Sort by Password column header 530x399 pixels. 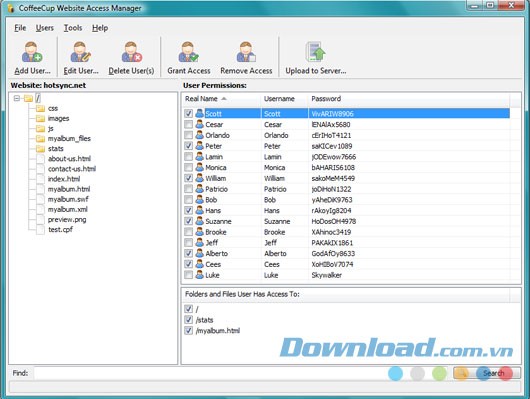point(408,99)
